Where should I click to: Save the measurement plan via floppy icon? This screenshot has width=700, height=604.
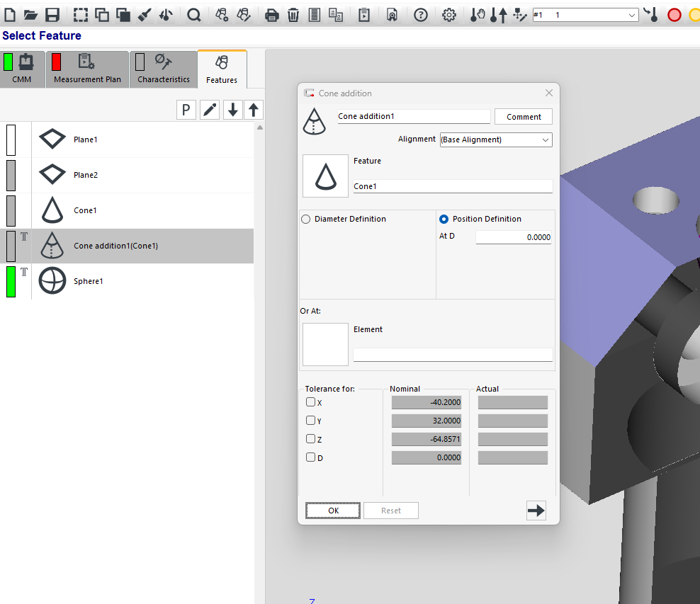click(x=52, y=15)
